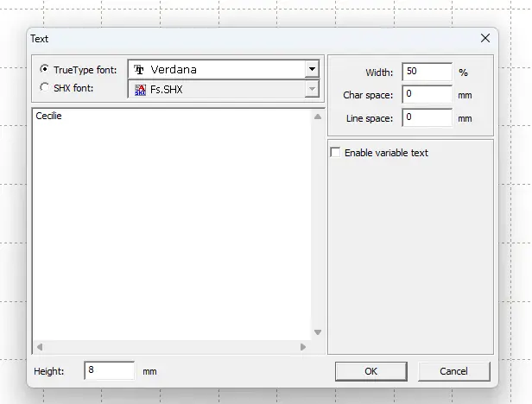Click the 'Line space:' label

tap(370, 118)
